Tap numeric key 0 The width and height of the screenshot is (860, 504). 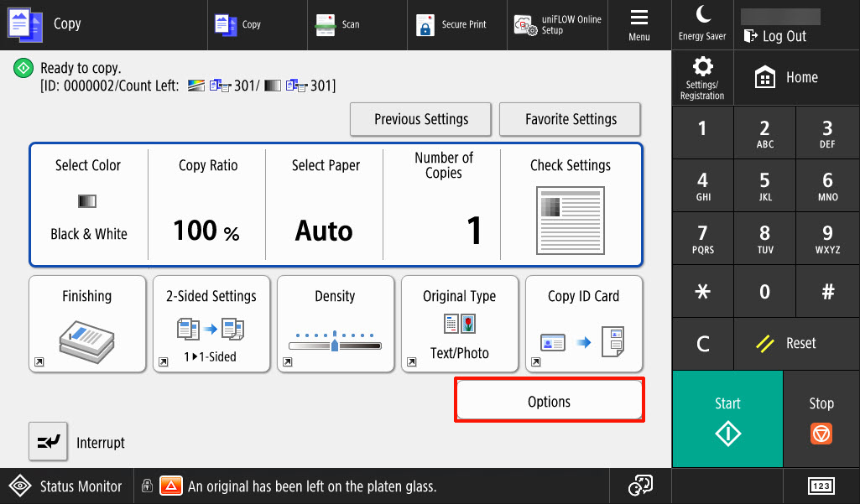click(764, 291)
